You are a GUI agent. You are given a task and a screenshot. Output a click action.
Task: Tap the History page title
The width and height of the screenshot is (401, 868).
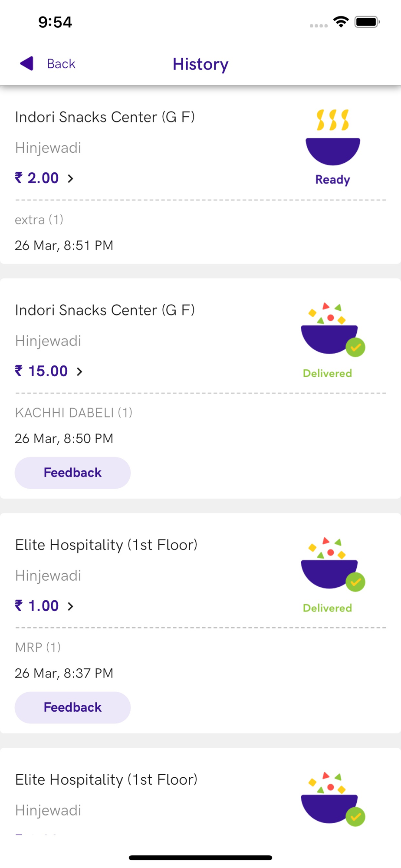tap(200, 64)
